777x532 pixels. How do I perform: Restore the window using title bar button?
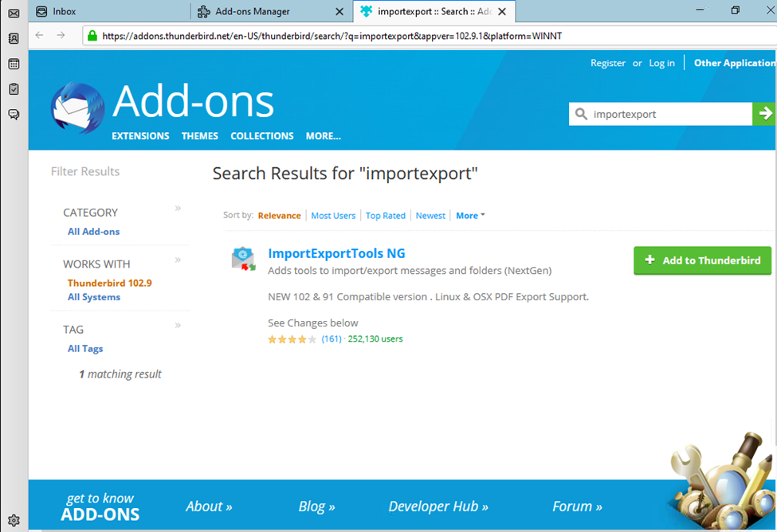[736, 10]
